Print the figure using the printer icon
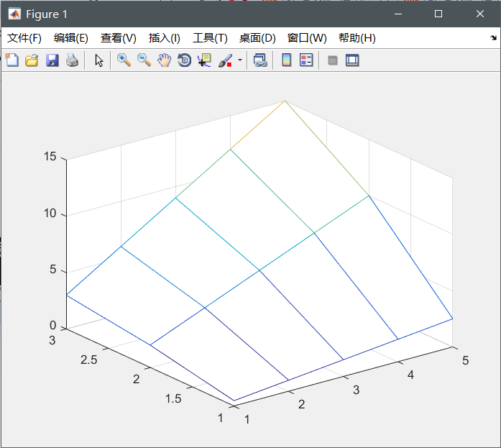The width and height of the screenshot is (501, 448). tap(72, 60)
